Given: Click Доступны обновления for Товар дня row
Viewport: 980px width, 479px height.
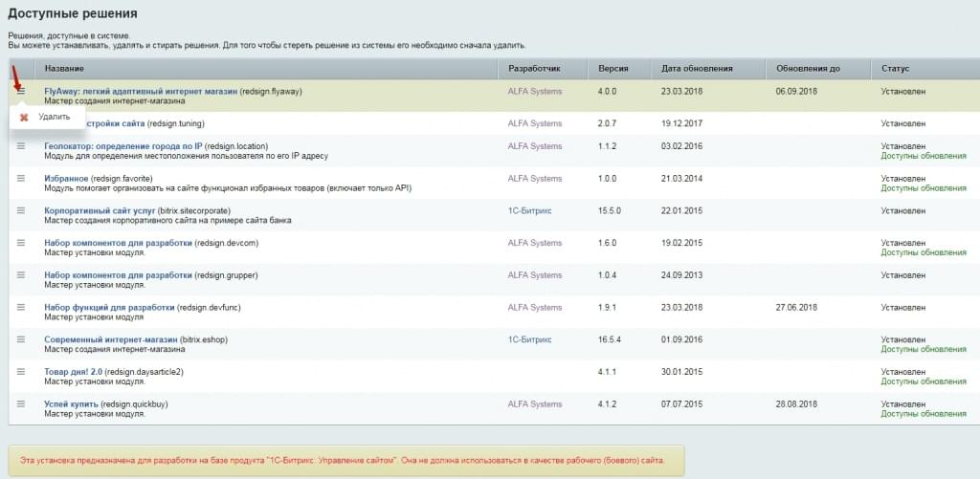Looking at the screenshot, I should tap(924, 381).
